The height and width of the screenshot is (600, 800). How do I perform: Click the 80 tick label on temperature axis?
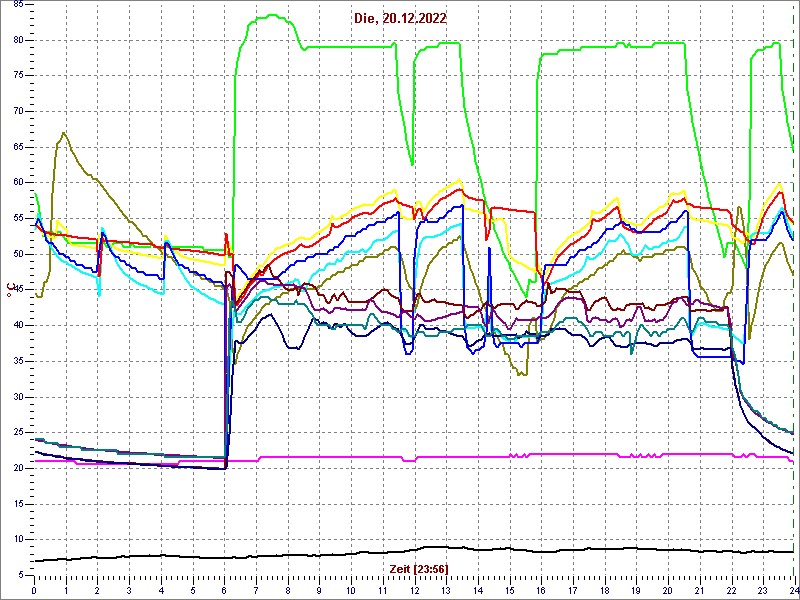pos(17,40)
